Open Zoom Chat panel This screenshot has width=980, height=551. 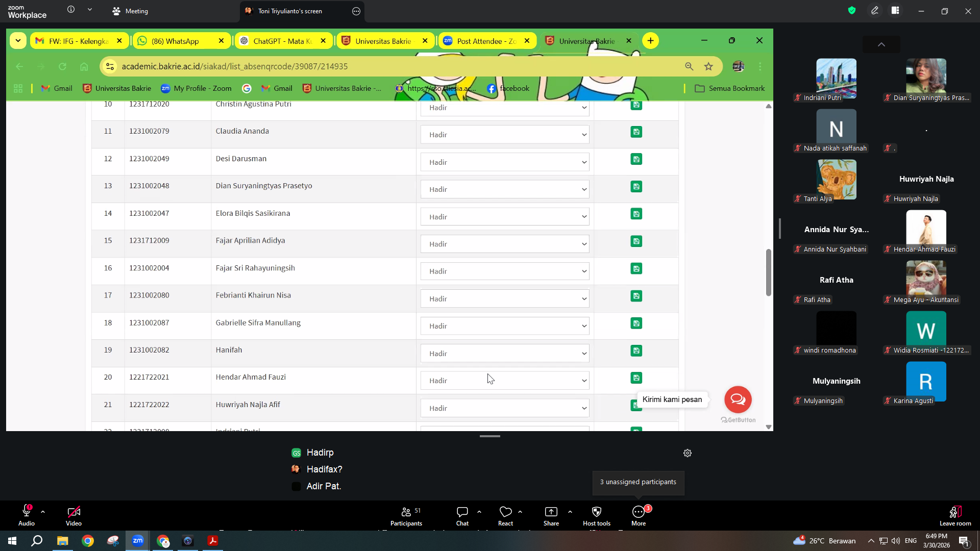click(462, 516)
